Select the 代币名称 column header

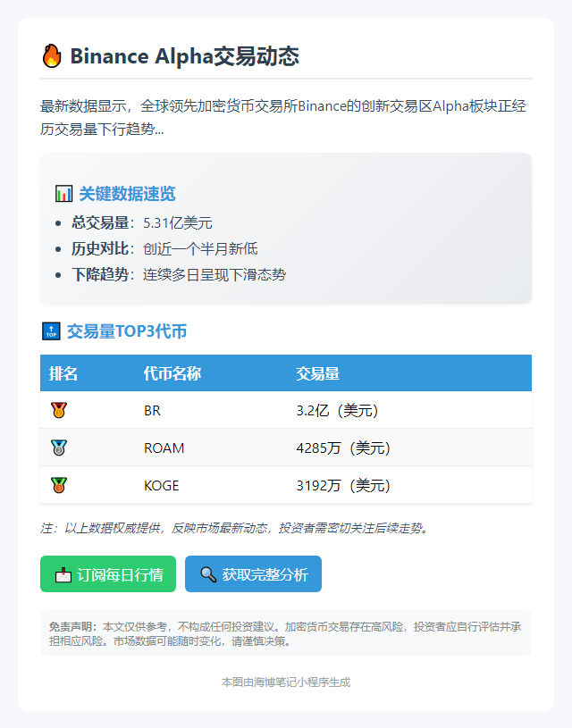172,373
